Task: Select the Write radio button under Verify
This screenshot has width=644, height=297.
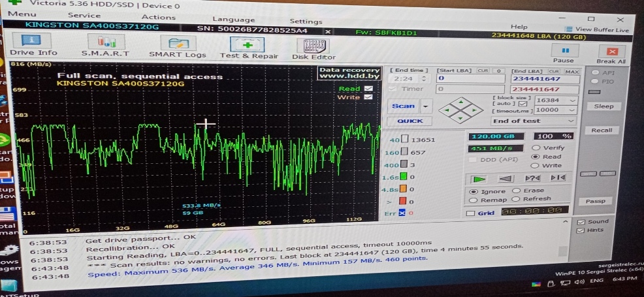Action: [535, 166]
